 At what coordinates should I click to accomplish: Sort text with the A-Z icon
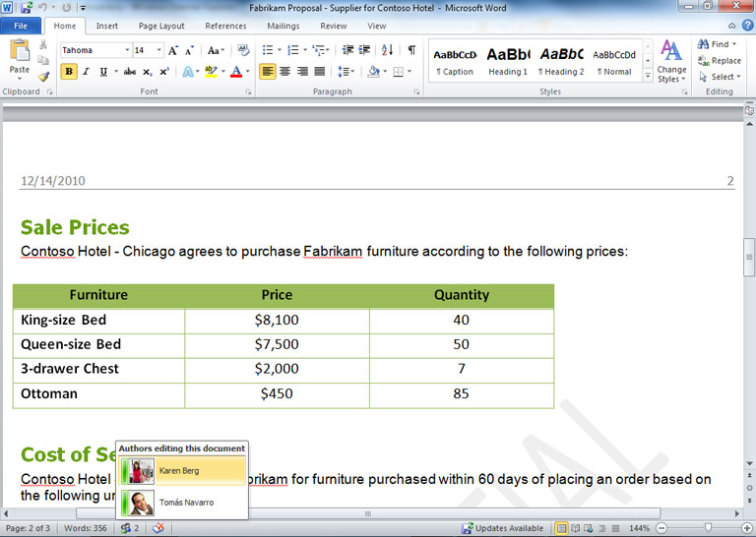click(x=387, y=49)
